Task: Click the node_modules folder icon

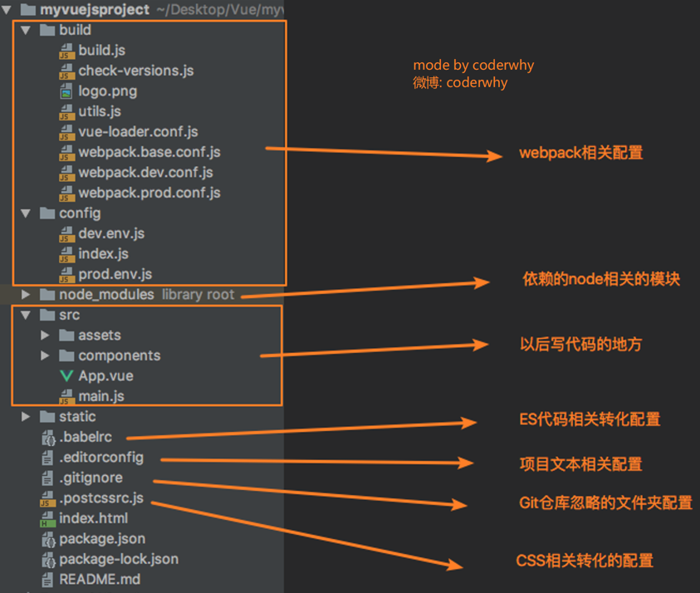Action: (x=47, y=295)
